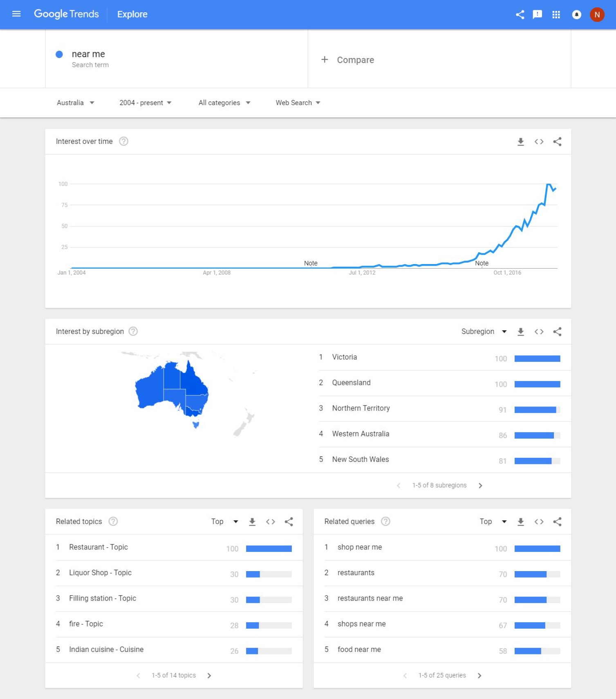Screen dimensions: 616x699
Task: Open the Top dropdown in Related queries
Action: (493, 522)
